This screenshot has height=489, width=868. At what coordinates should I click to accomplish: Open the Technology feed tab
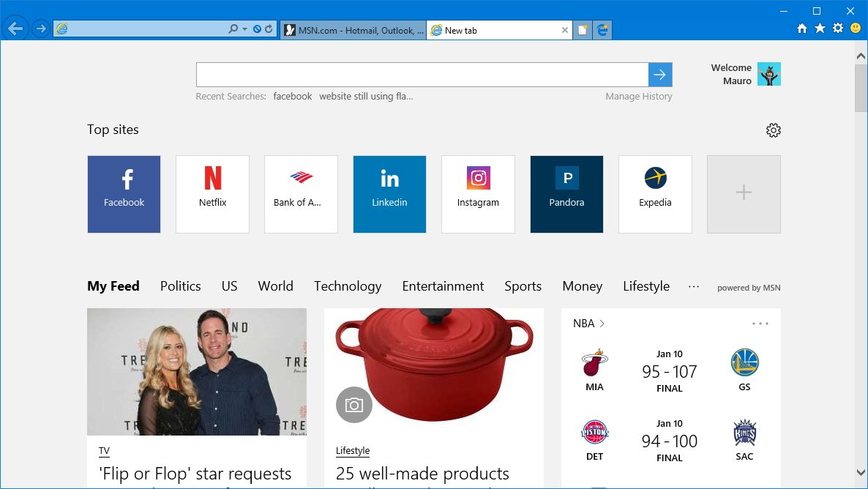click(x=348, y=286)
